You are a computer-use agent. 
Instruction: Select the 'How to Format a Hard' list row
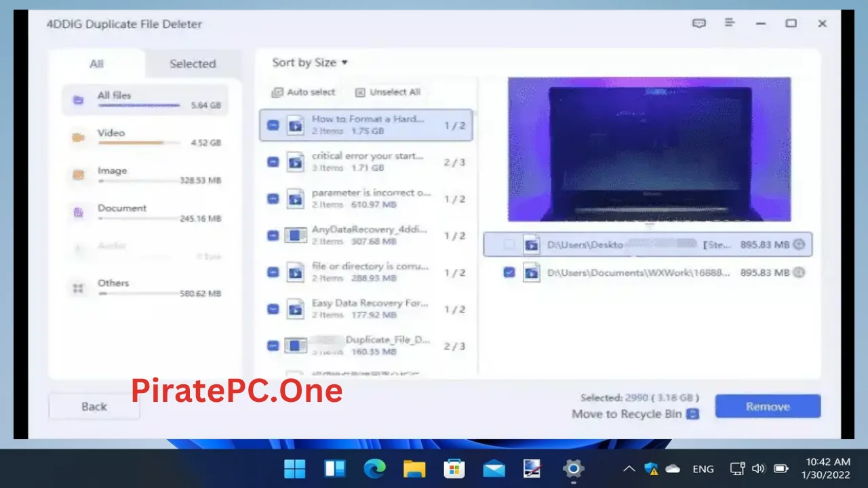click(x=366, y=125)
